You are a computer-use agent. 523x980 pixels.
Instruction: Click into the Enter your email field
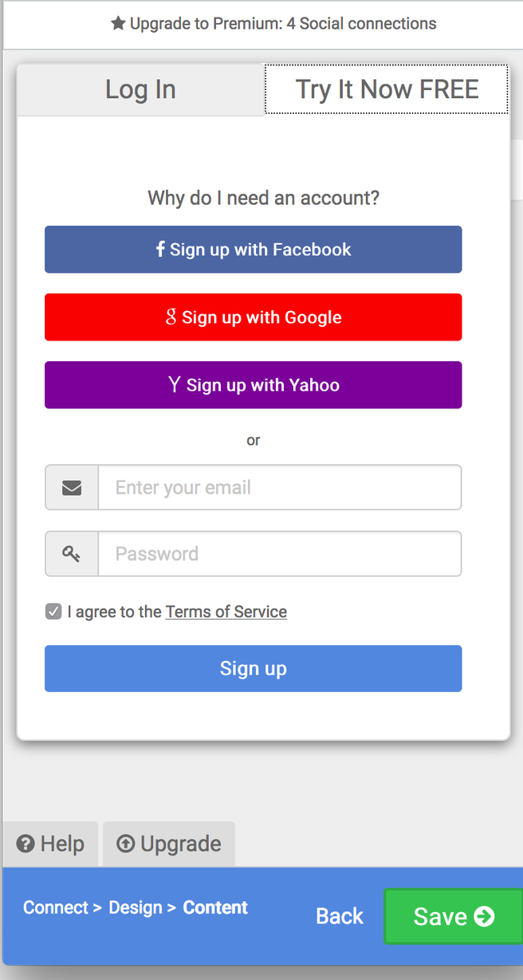coord(279,487)
